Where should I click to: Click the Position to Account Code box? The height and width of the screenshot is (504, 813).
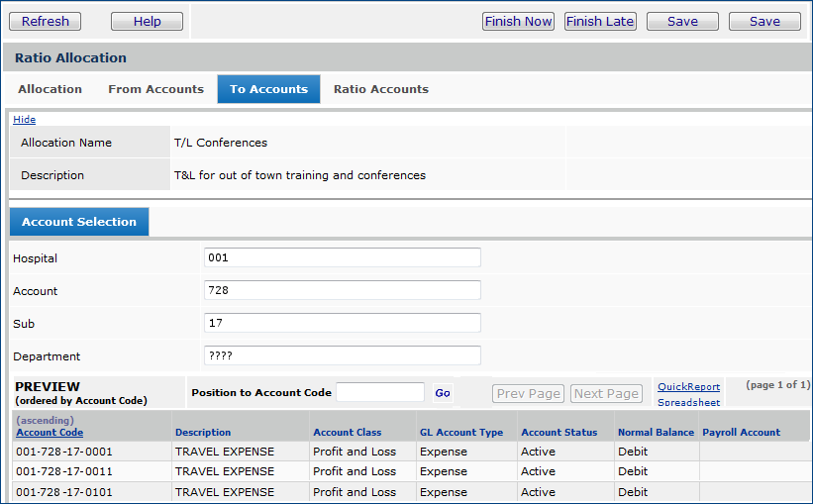[x=380, y=393]
